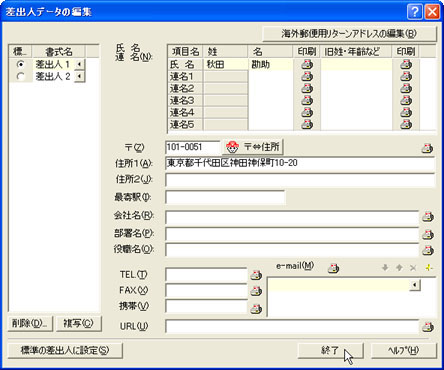This screenshot has height=370, width=444.
Task: Toggle print icon for 氏名 name row
Action: [x=307, y=64]
